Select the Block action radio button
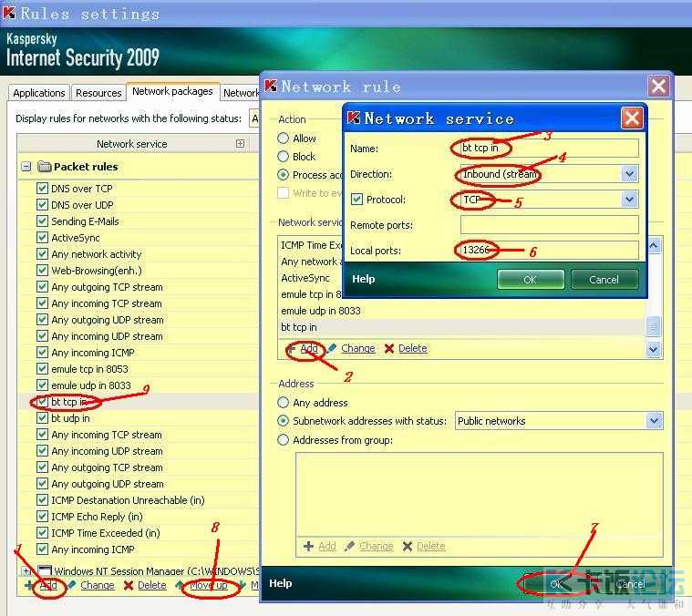This screenshot has height=616, width=692. coord(283,156)
